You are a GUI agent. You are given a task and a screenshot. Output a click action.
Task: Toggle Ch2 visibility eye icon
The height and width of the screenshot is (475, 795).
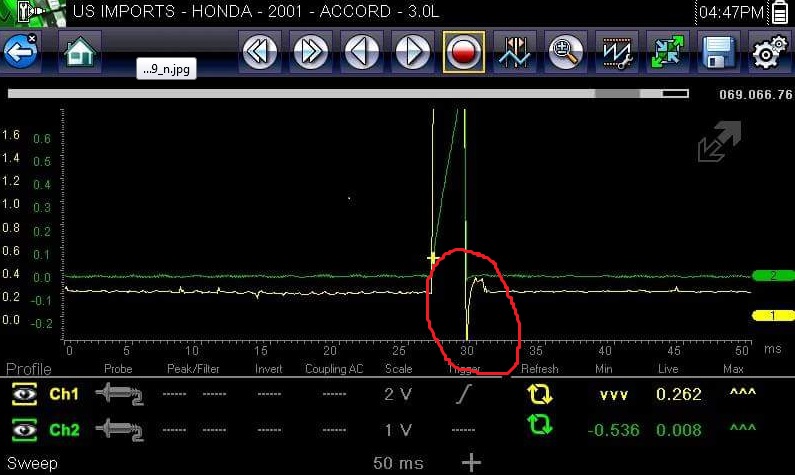pyautogui.click(x=23, y=430)
